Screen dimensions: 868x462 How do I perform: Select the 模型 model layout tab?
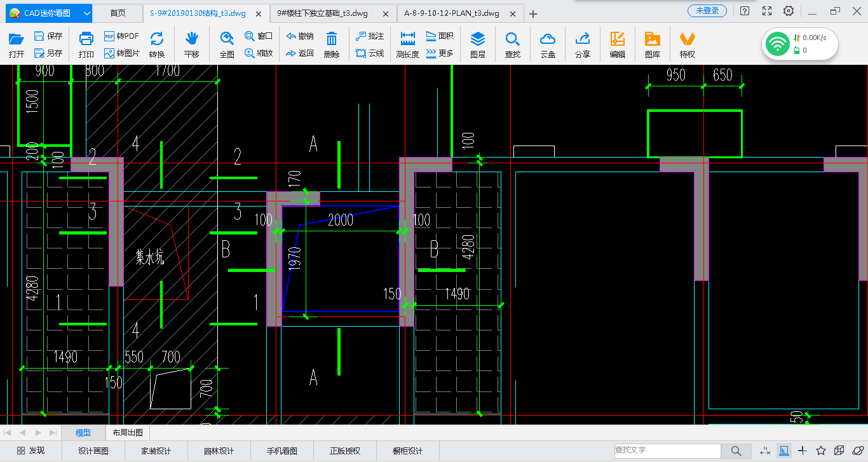click(x=83, y=433)
